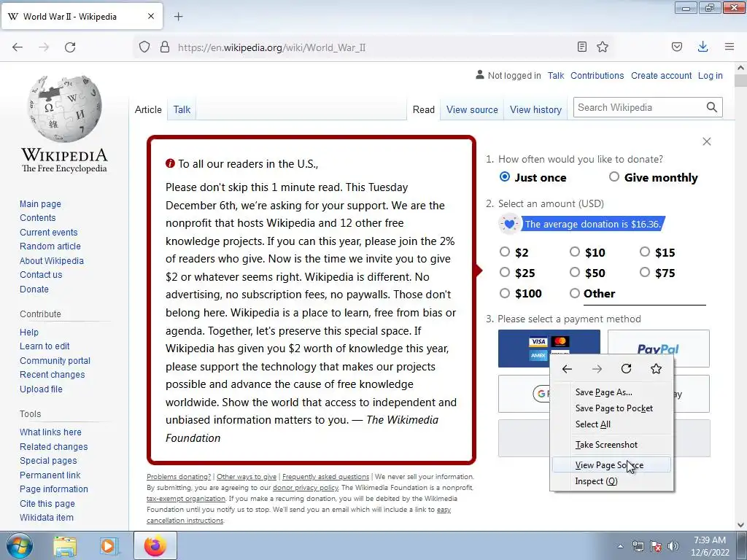The height and width of the screenshot is (560, 747).
Task: Click the Search Wikipedia input field
Action: (639, 108)
